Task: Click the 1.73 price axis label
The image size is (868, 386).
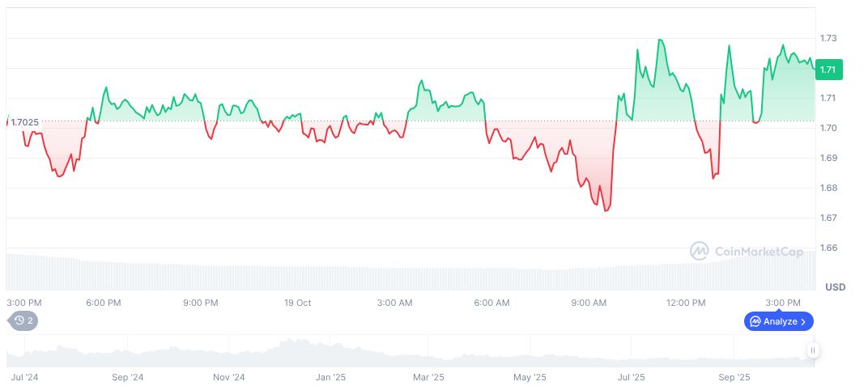Action: 828,38
